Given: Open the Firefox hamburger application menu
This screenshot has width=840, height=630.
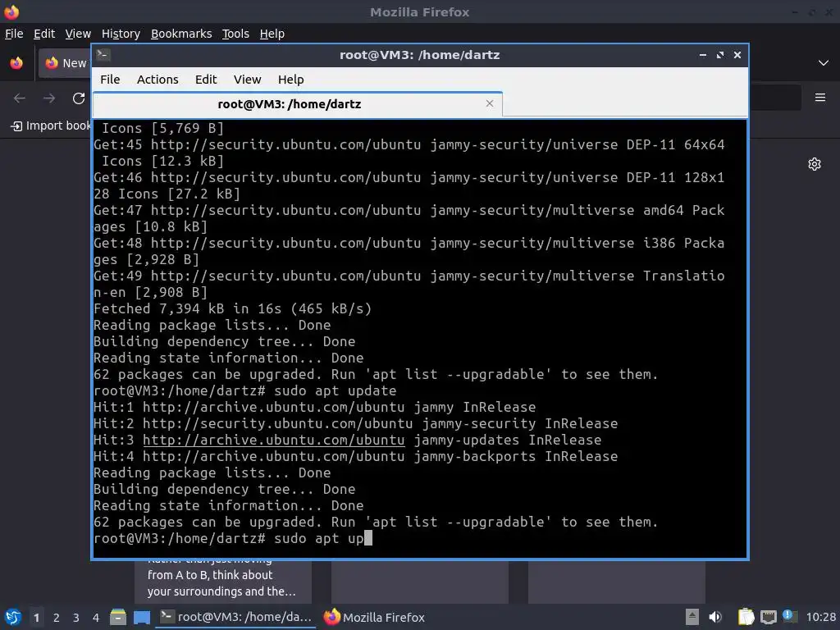Looking at the screenshot, I should (820, 98).
